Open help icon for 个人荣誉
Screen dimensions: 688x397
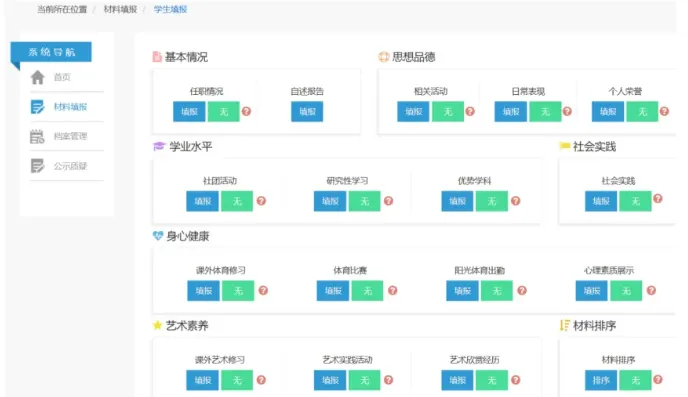point(664,111)
